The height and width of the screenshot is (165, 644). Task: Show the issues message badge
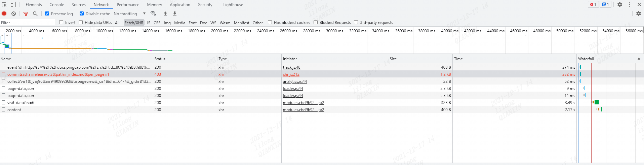coord(605,4)
